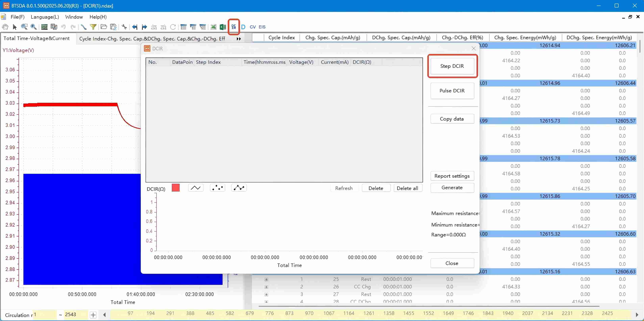Click the circulation range end field 2543
The height and width of the screenshot is (321, 644).
point(76,315)
